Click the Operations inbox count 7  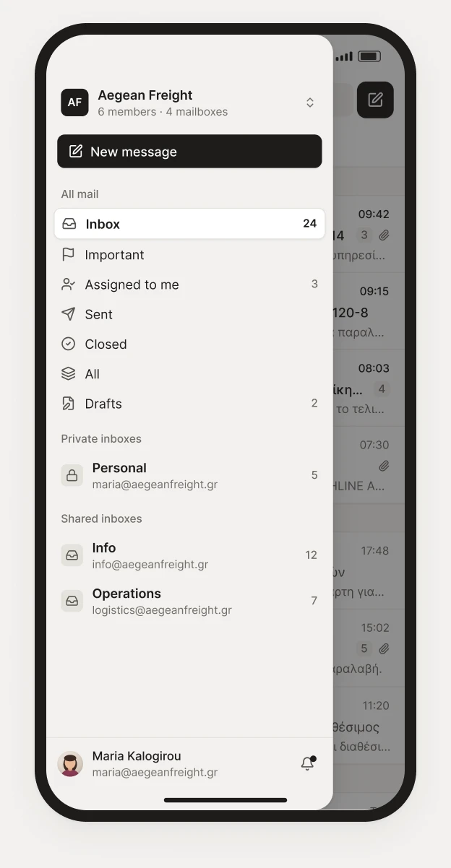click(314, 601)
